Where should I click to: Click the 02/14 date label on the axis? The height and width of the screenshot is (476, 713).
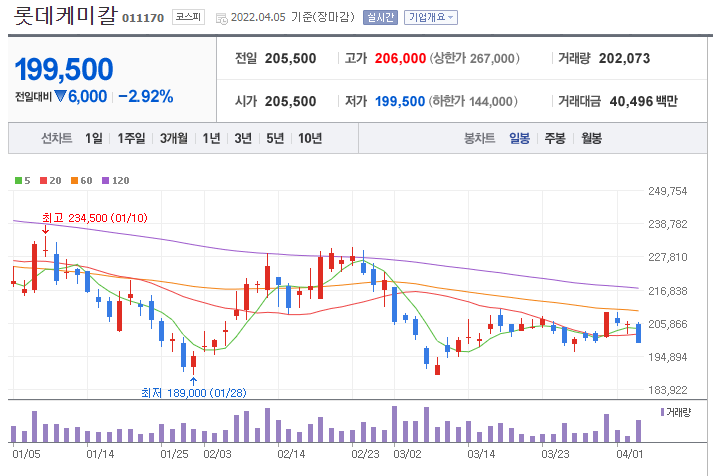coord(291,454)
